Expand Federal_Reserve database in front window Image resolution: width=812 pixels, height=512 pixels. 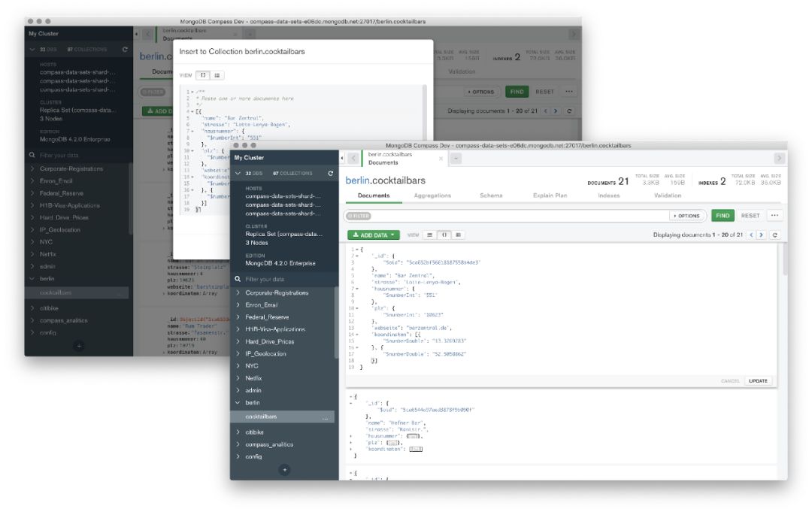coord(238,317)
